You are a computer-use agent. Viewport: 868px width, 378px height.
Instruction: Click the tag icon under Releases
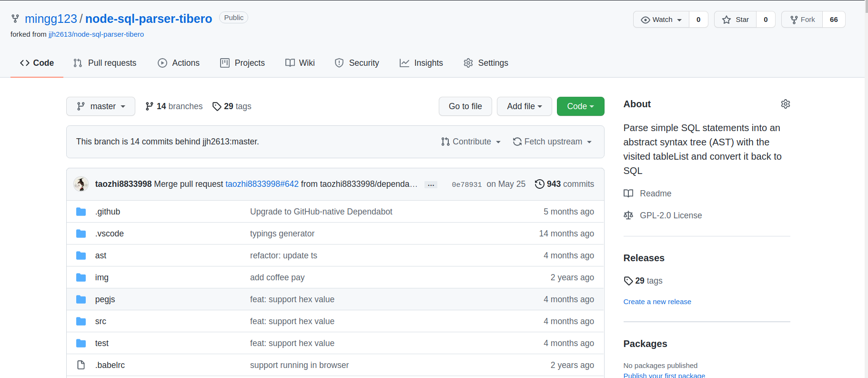point(628,281)
